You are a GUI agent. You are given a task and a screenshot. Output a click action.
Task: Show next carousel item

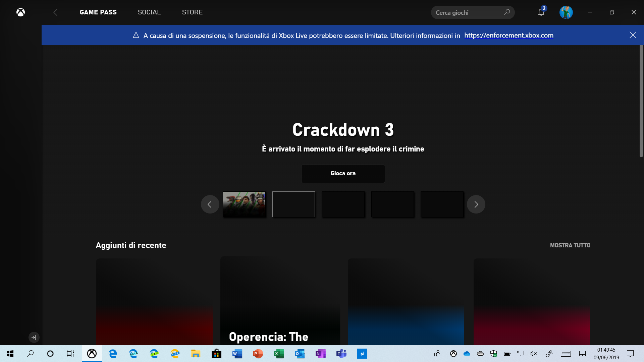tap(476, 204)
